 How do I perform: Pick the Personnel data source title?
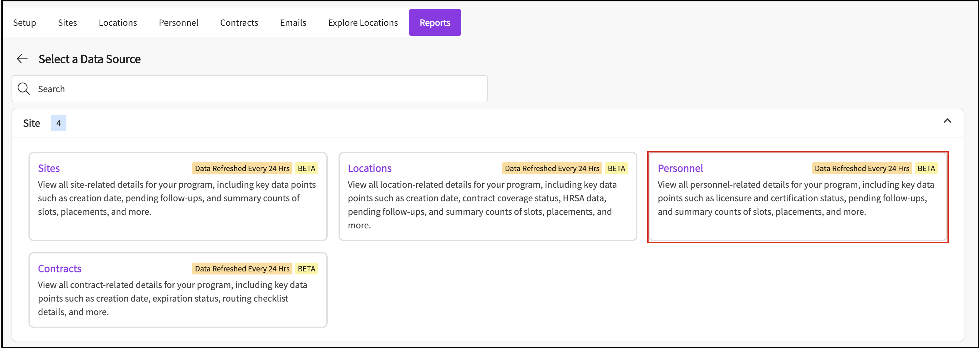point(680,168)
